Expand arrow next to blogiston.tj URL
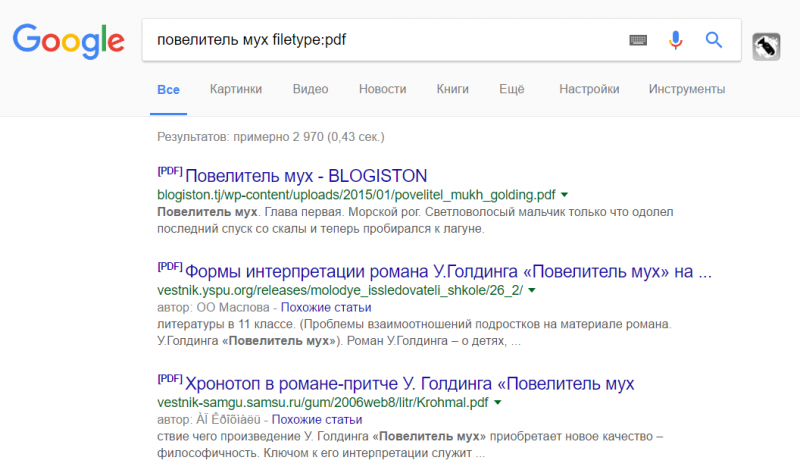This screenshot has width=800, height=473. 565,195
